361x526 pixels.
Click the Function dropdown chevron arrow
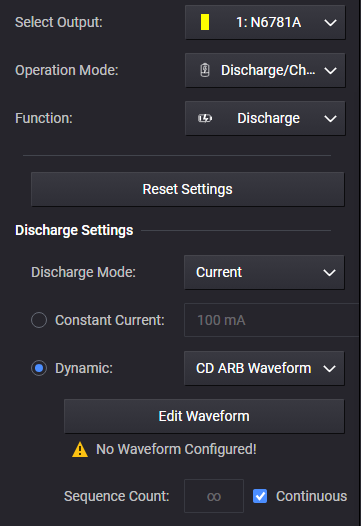330,118
